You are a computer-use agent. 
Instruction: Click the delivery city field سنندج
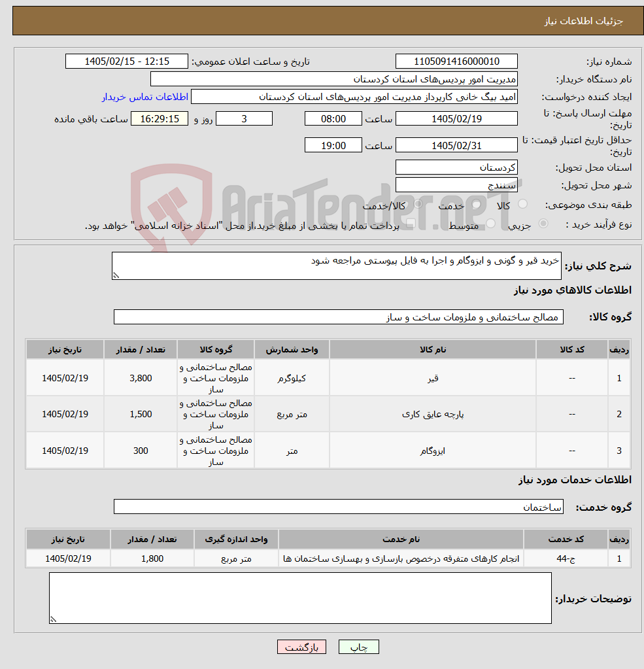click(x=456, y=185)
